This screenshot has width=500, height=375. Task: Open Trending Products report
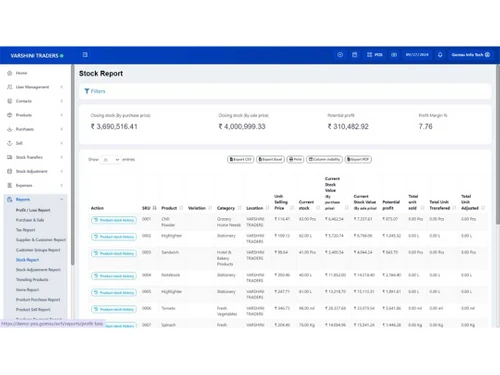coord(32,280)
